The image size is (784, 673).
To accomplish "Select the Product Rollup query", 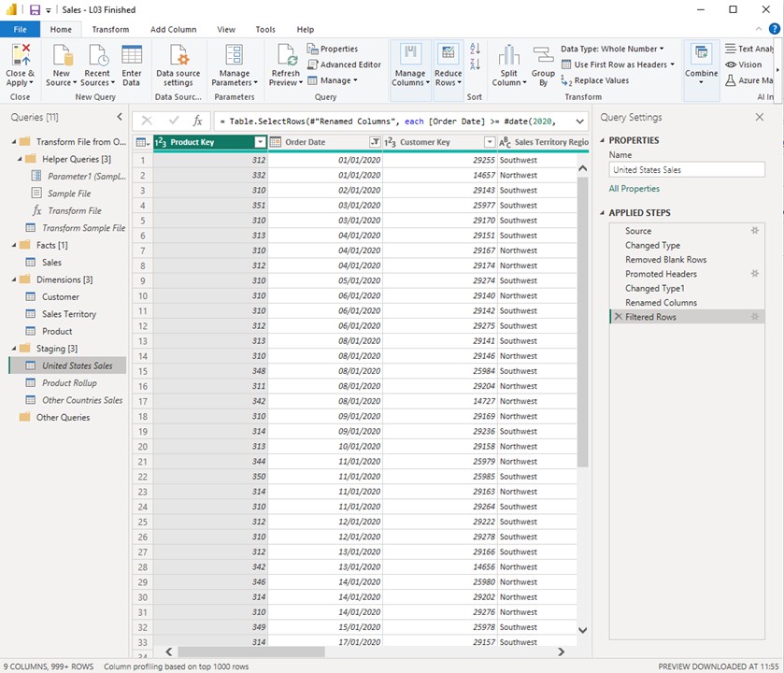I will [69, 383].
